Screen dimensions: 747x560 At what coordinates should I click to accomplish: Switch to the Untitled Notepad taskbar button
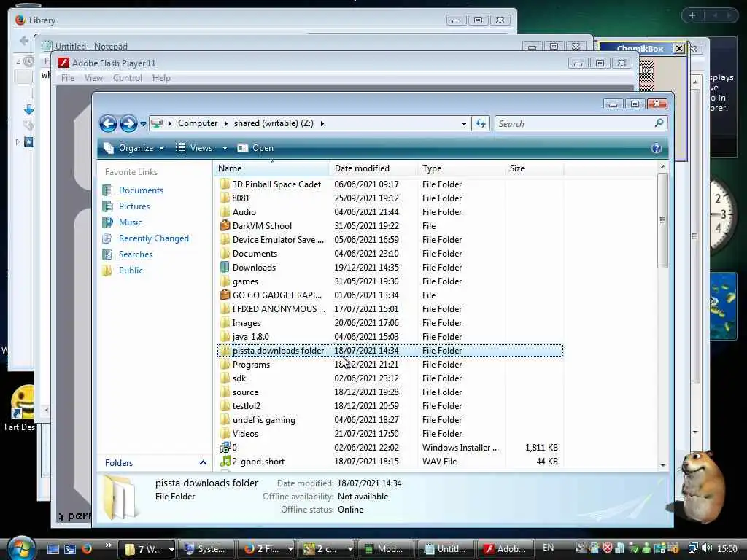[x=445, y=549]
